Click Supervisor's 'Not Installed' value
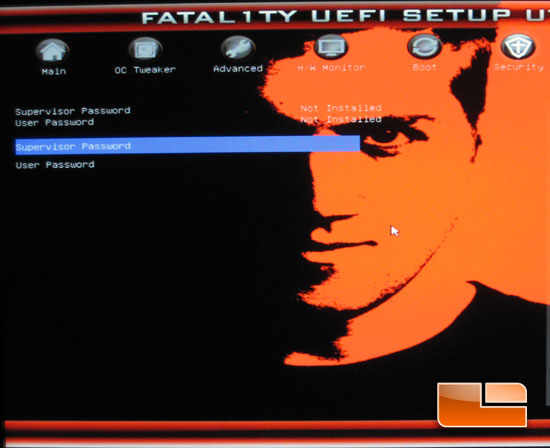 point(341,108)
